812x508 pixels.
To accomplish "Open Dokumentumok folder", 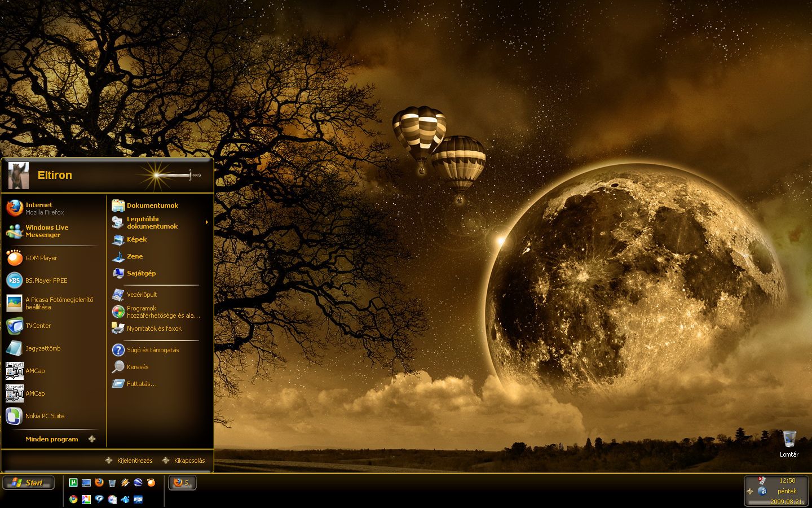I will point(160,205).
